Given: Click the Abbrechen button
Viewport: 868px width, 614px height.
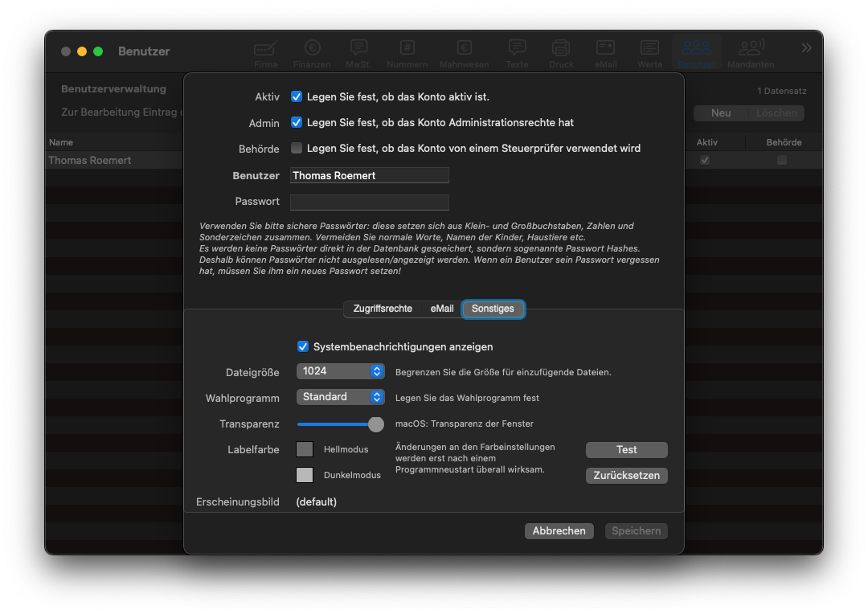Looking at the screenshot, I should (559, 531).
